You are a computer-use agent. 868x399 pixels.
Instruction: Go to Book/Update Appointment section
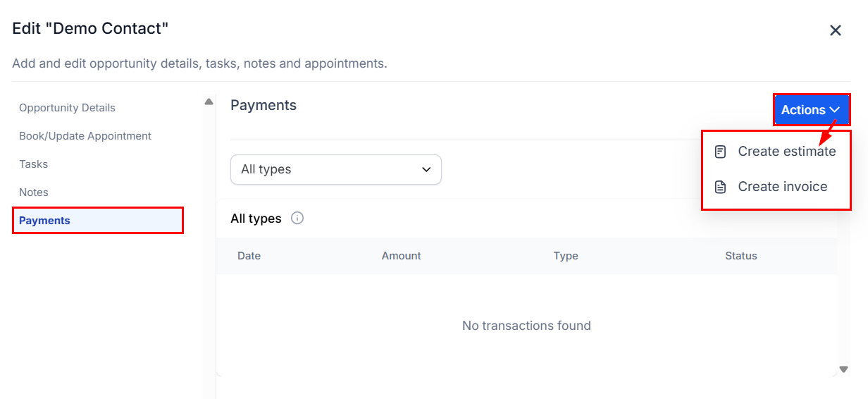85,136
